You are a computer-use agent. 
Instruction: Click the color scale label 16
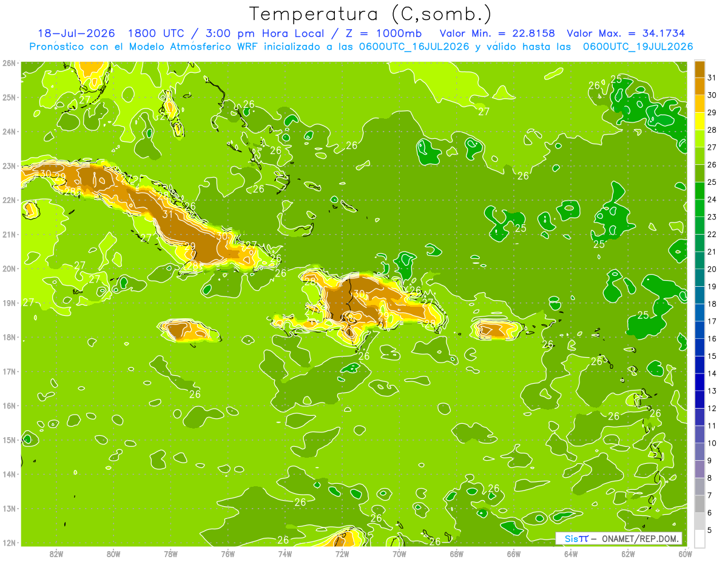point(712,338)
